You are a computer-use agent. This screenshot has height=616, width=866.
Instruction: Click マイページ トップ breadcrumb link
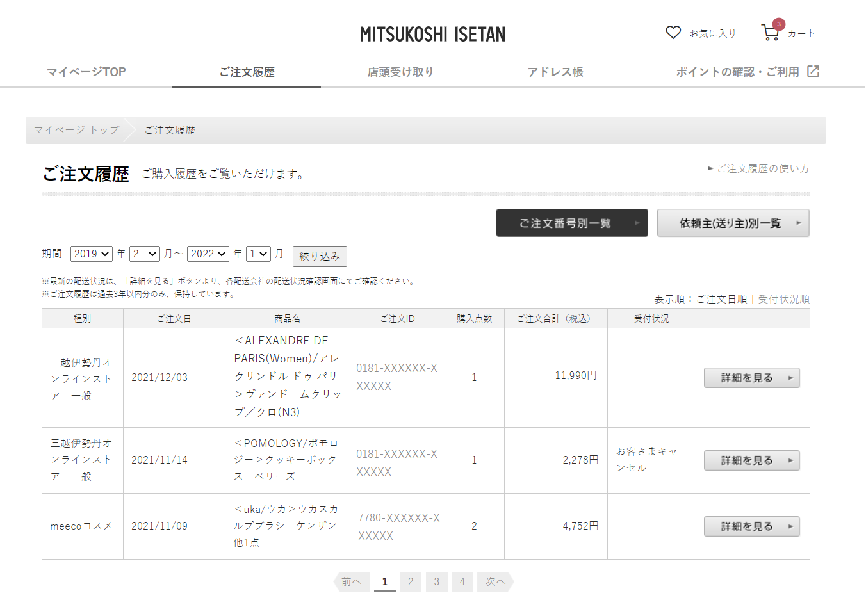pos(77,130)
